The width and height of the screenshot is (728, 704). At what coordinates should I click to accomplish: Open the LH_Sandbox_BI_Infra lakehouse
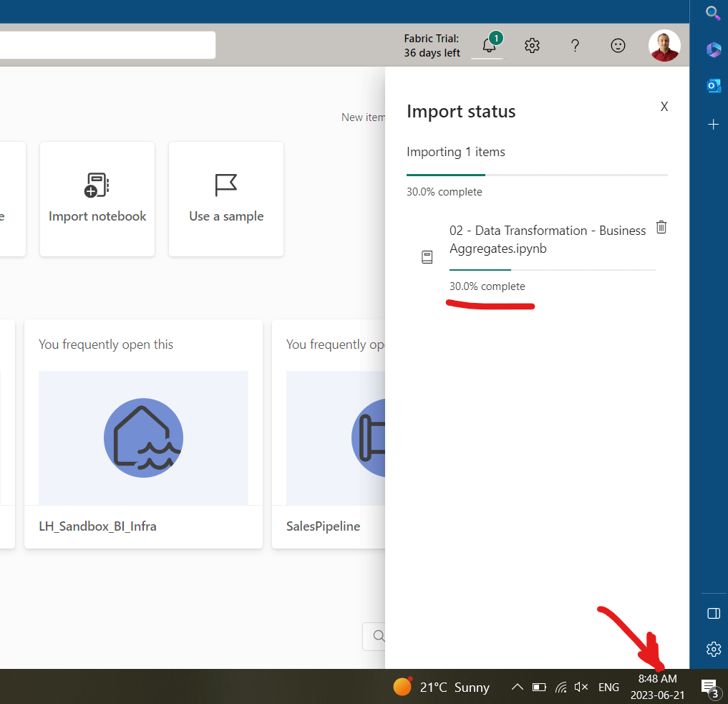[143, 437]
